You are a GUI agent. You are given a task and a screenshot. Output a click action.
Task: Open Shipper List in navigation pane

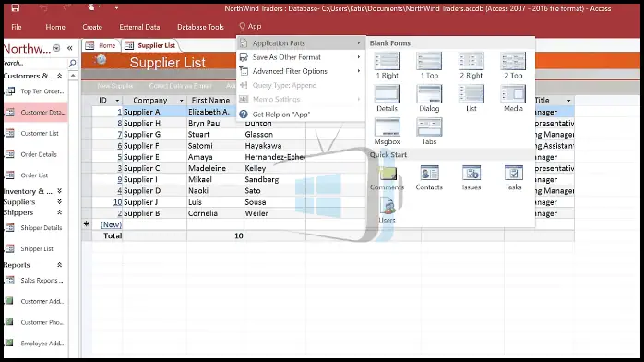pyautogui.click(x=36, y=248)
